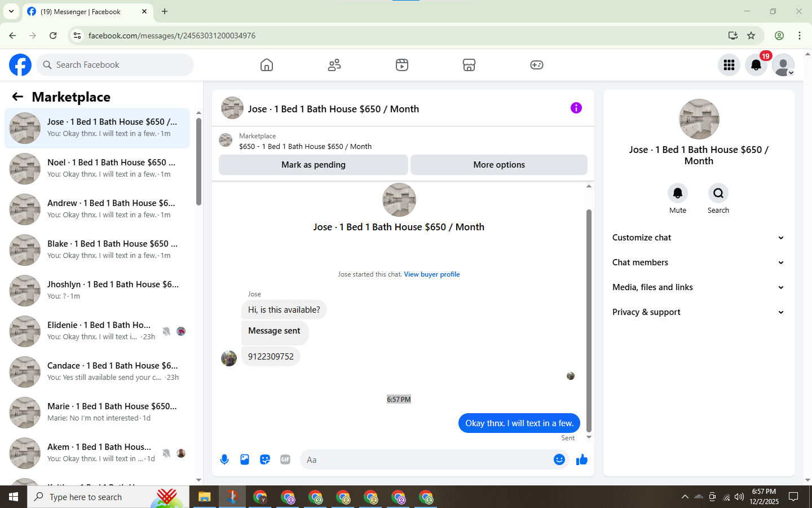Open the Windows notification center icon
Screen dimensions: 812x508
pyautogui.click(x=793, y=497)
